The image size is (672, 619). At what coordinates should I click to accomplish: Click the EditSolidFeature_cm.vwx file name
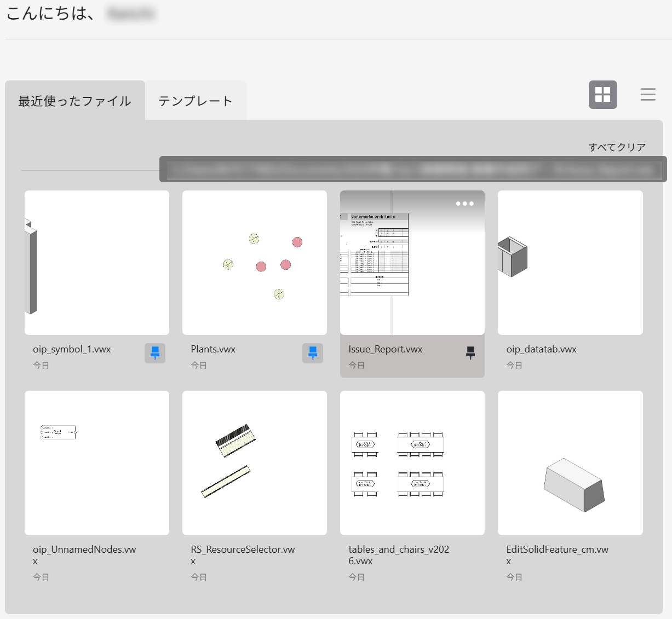pyautogui.click(x=557, y=549)
